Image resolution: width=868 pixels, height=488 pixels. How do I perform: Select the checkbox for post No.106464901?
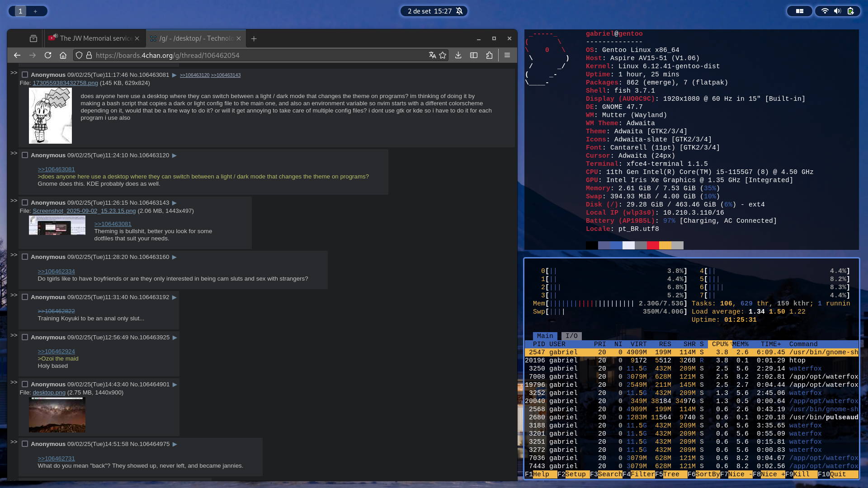point(25,385)
